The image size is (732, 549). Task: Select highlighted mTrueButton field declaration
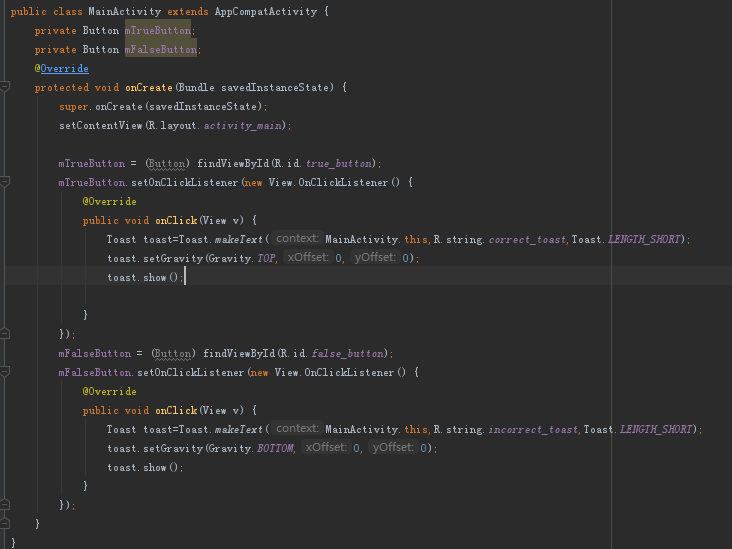tap(158, 31)
